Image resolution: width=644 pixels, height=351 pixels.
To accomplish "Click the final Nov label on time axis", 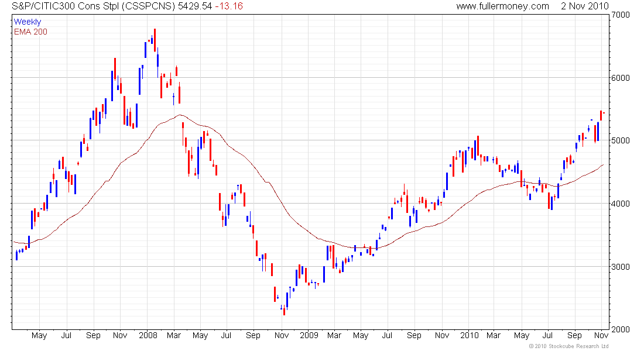I will pos(601,335).
